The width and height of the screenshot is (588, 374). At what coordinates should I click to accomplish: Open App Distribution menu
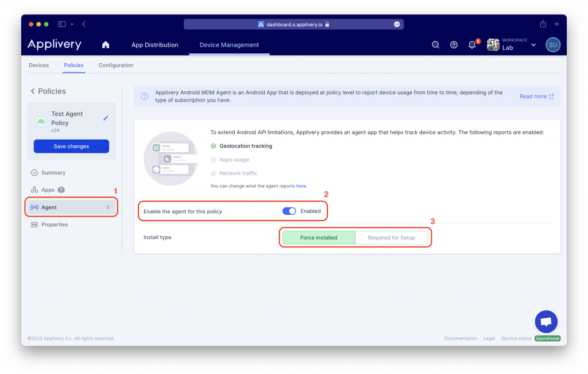coord(155,45)
